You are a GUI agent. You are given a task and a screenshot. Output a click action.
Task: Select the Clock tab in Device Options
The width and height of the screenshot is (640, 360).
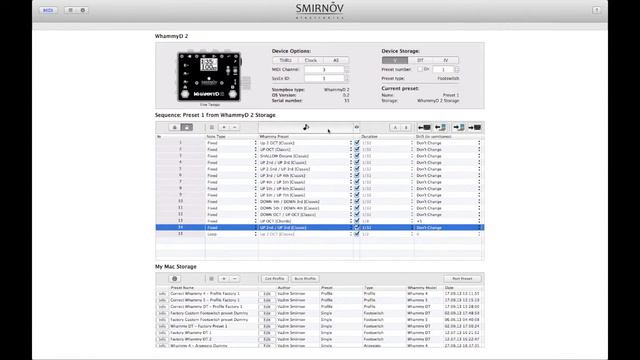pyautogui.click(x=311, y=60)
